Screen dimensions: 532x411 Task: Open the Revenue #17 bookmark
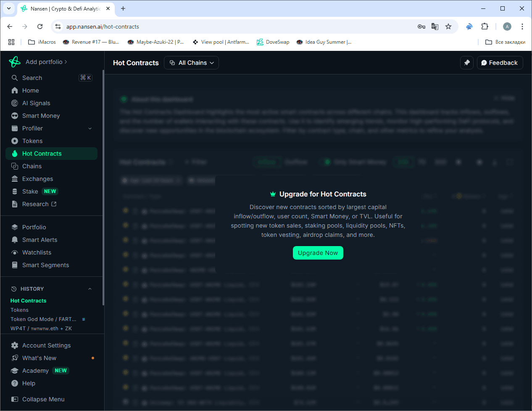(x=91, y=42)
